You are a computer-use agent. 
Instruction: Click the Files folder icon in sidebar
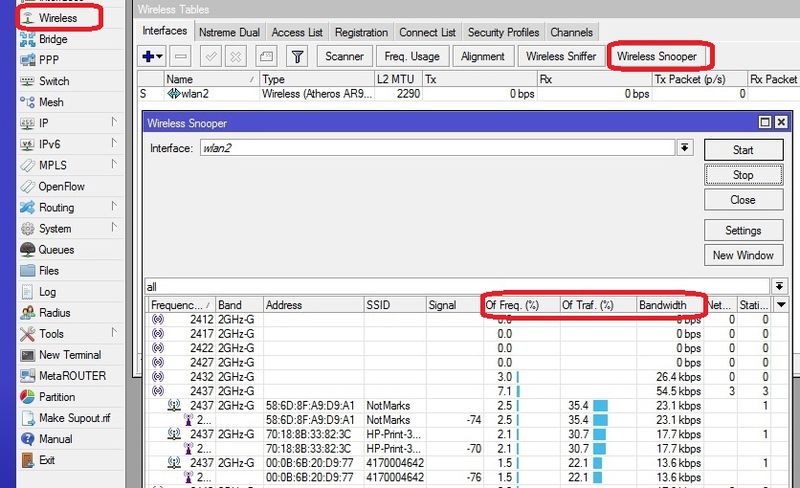coord(28,271)
